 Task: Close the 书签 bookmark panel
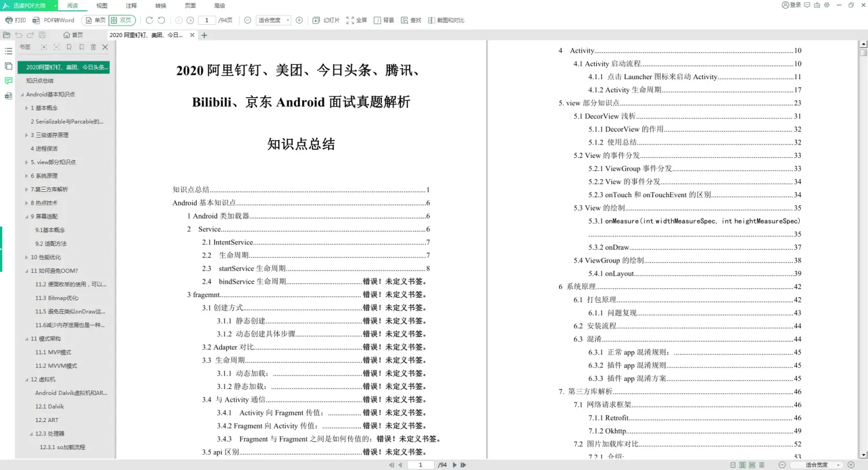click(x=105, y=47)
